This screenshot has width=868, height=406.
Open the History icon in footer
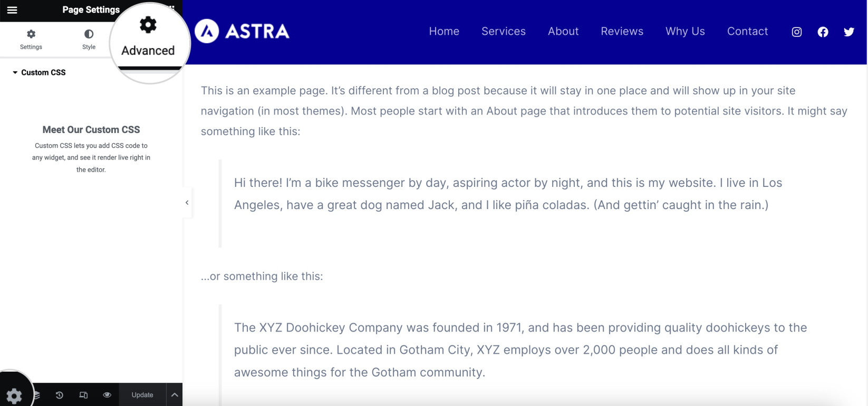(x=60, y=395)
